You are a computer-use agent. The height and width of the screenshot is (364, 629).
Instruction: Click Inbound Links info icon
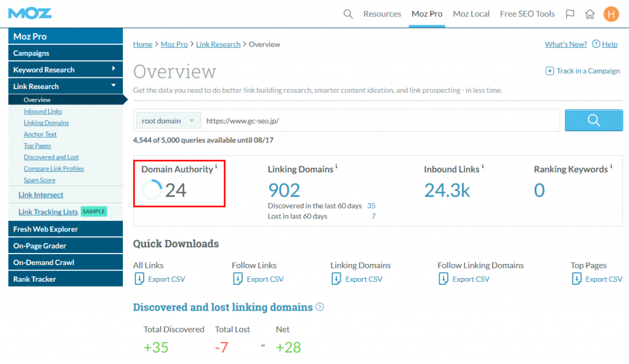(x=482, y=166)
